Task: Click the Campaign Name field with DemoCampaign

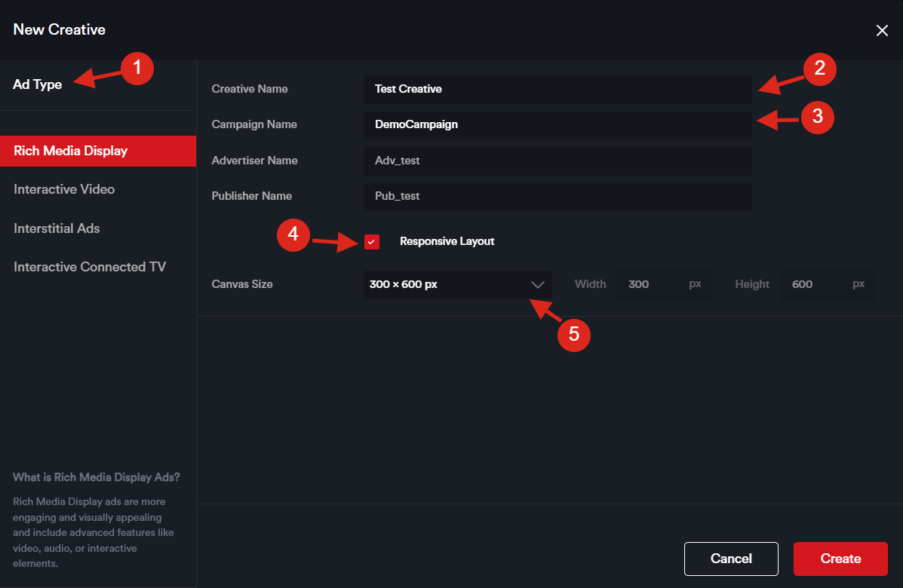Action: 557,125
